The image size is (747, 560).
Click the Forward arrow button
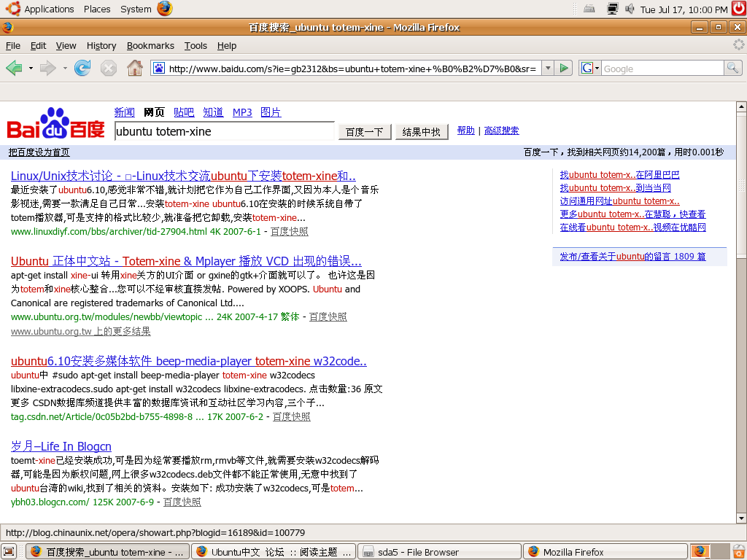[47, 69]
